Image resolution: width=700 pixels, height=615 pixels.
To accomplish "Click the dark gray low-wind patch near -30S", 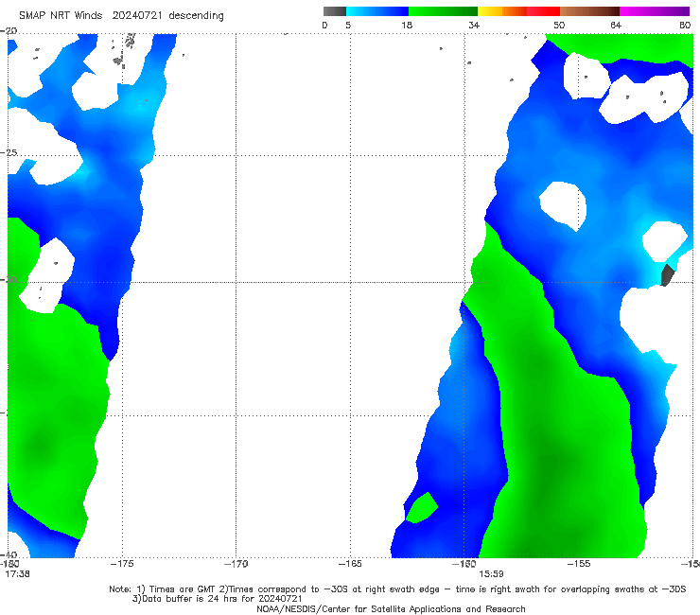I will 667,275.
